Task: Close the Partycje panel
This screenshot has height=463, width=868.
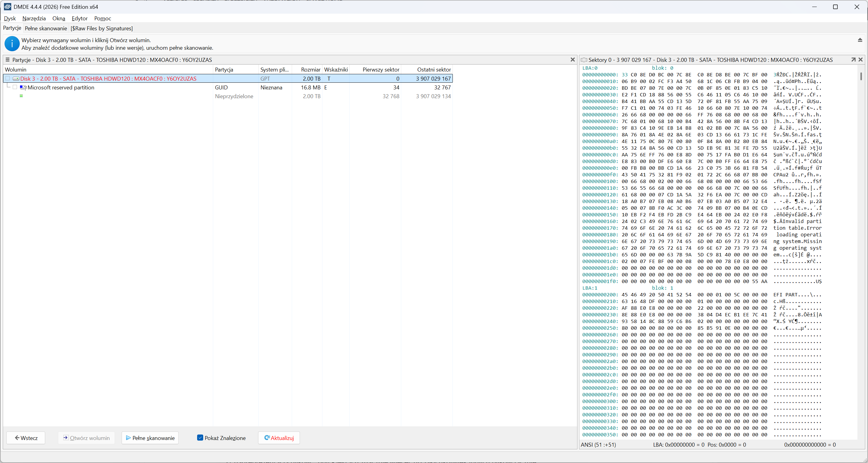Action: [x=573, y=60]
